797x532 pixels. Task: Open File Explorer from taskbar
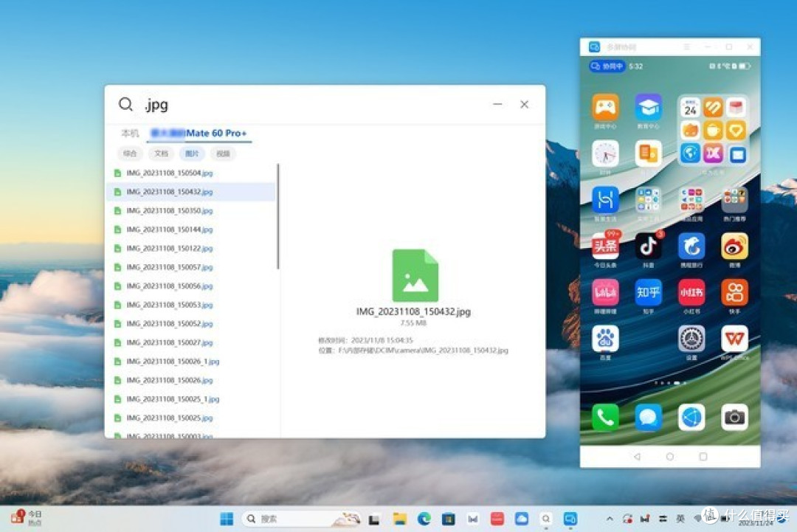(x=400, y=519)
